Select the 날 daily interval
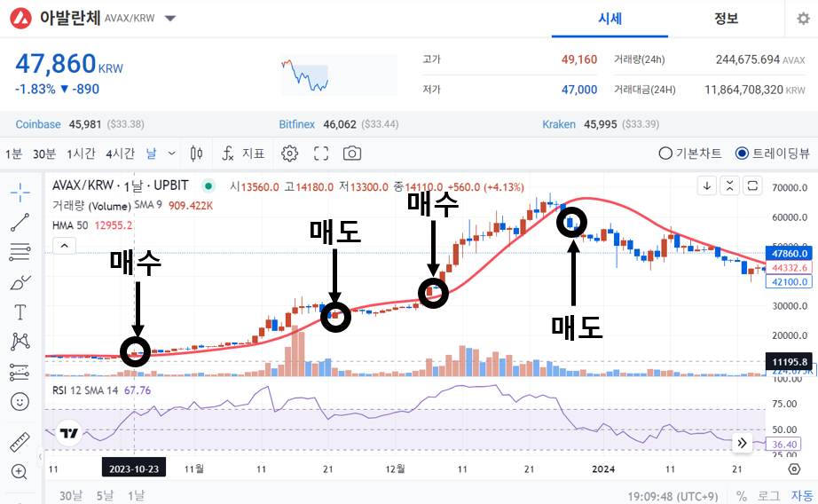Image resolution: width=818 pixels, height=504 pixels. pos(151,154)
